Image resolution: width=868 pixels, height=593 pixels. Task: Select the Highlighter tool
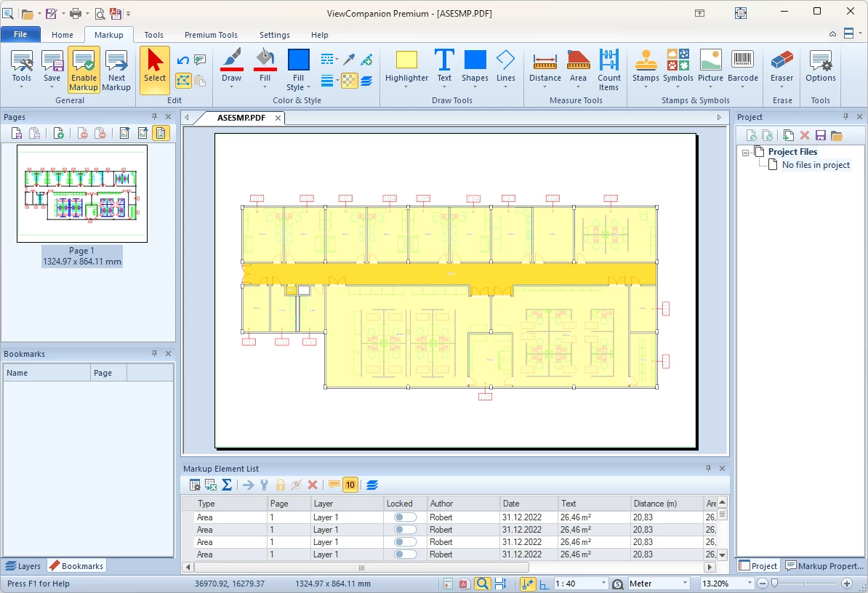pyautogui.click(x=406, y=69)
